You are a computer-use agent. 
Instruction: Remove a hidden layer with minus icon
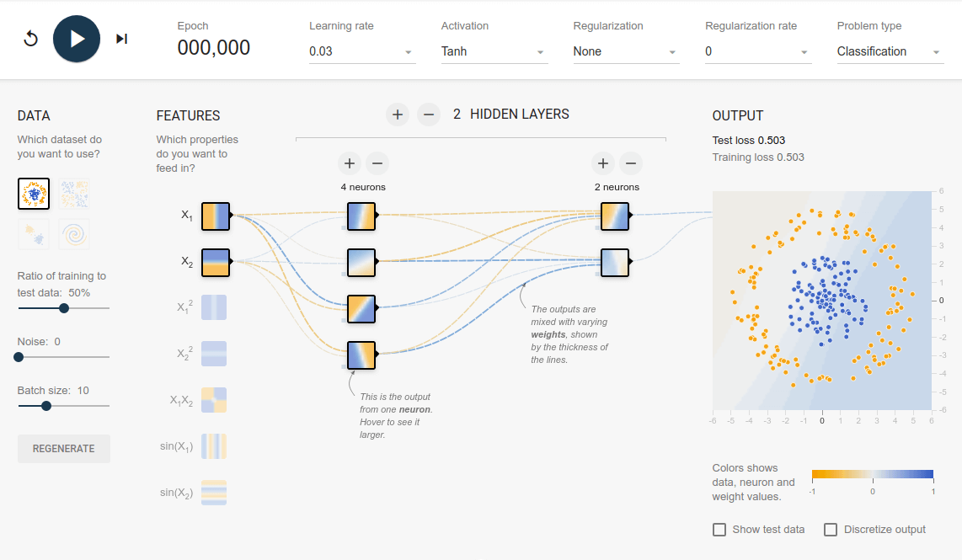[429, 115]
